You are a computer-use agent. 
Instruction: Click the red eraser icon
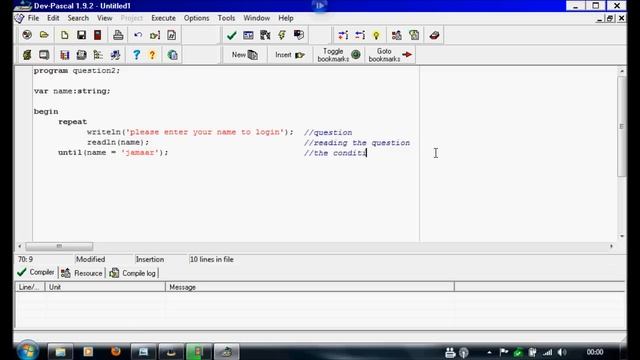tap(434, 35)
